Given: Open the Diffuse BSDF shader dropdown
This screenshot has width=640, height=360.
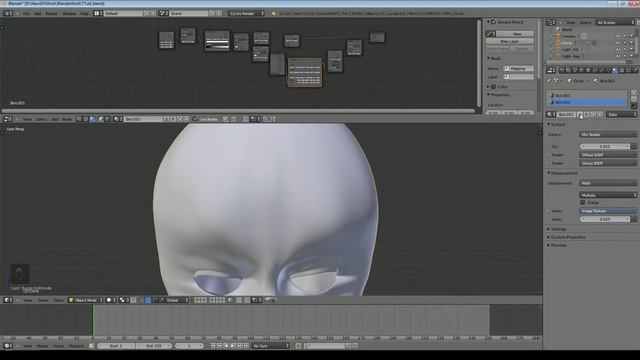Looking at the screenshot, I should click(608, 155).
